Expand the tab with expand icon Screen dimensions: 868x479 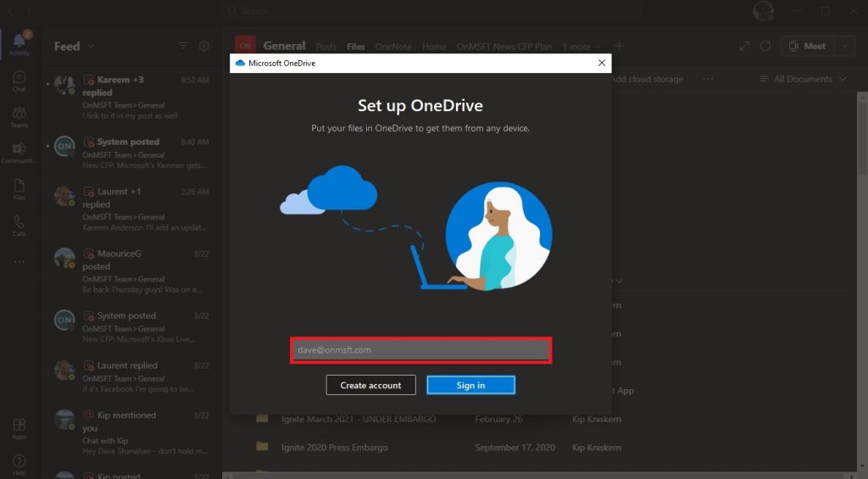click(x=744, y=46)
